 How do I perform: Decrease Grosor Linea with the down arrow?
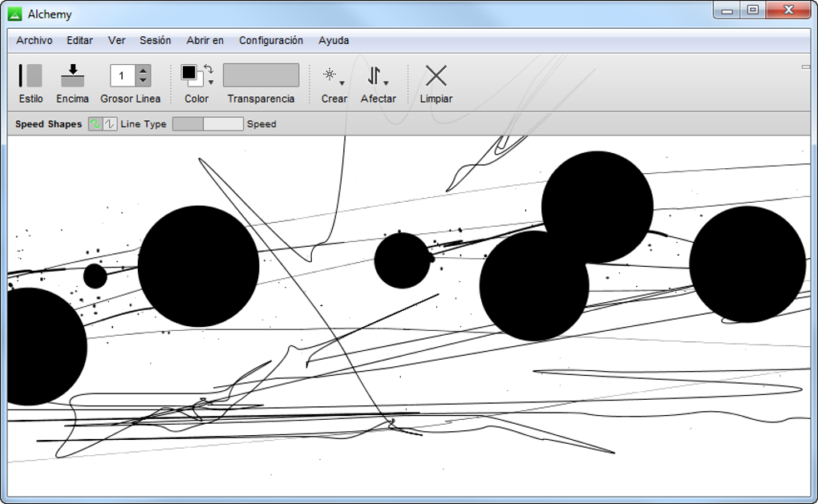143,81
